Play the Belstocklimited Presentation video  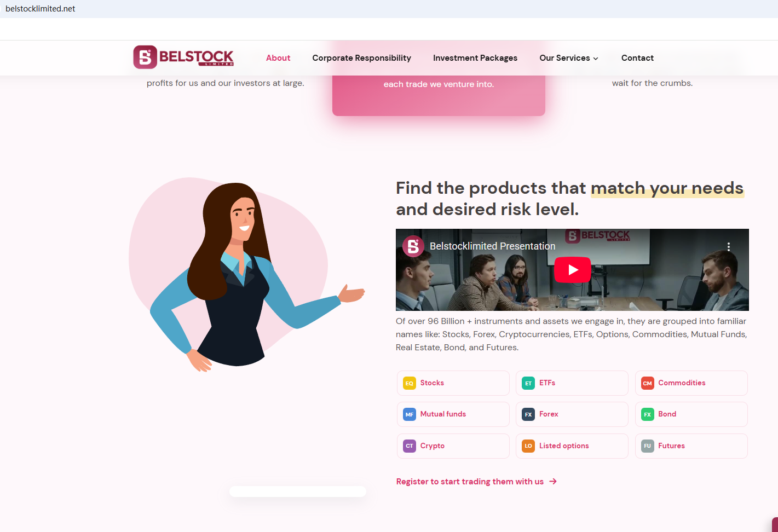(x=573, y=270)
